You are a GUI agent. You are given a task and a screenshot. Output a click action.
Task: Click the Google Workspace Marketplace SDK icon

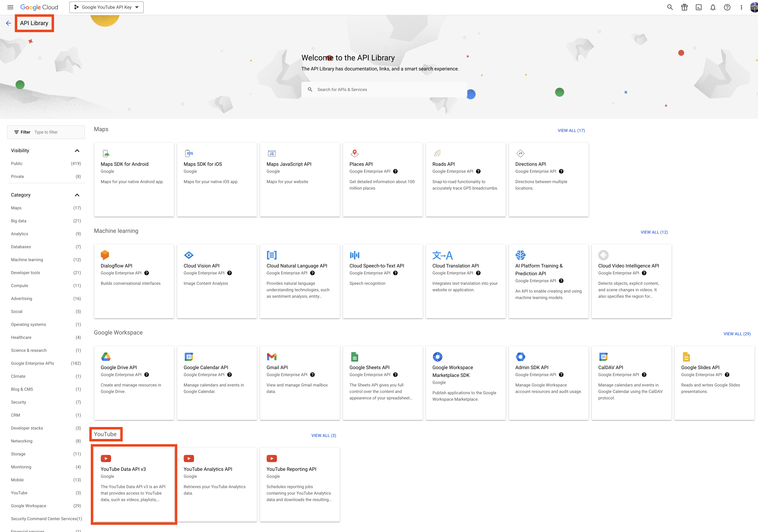(437, 357)
